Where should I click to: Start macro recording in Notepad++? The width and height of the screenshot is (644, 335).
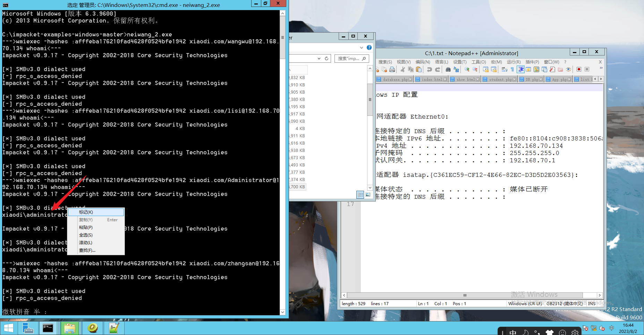(x=579, y=69)
